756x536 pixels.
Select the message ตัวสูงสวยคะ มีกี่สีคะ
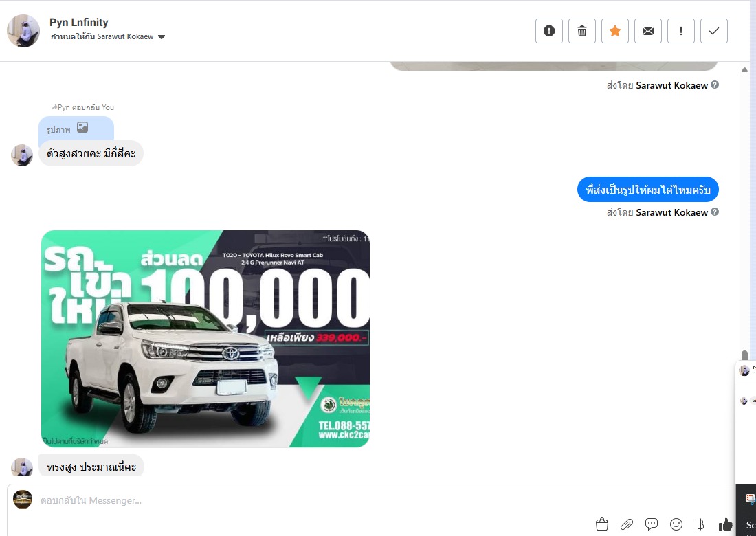click(x=91, y=154)
